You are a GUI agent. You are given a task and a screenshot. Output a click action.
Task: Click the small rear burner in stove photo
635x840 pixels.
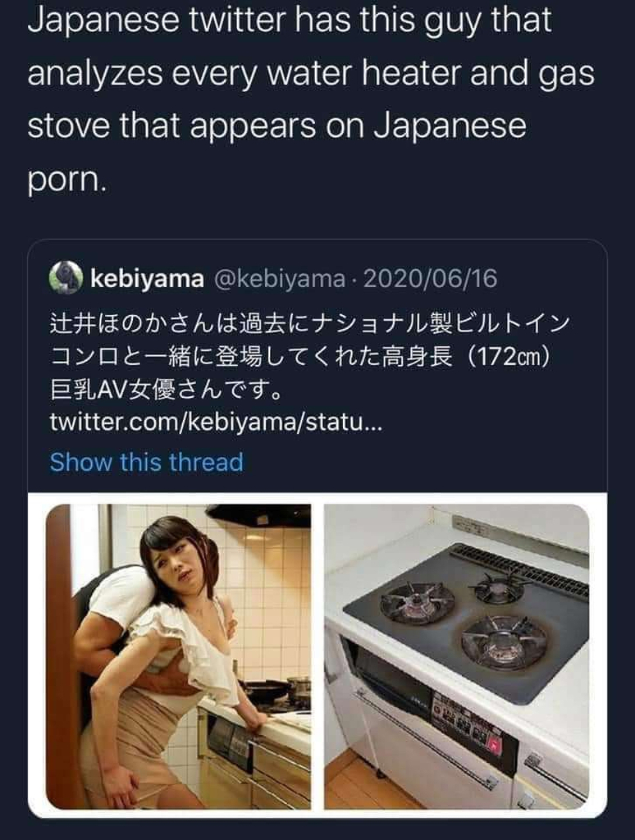[498, 587]
